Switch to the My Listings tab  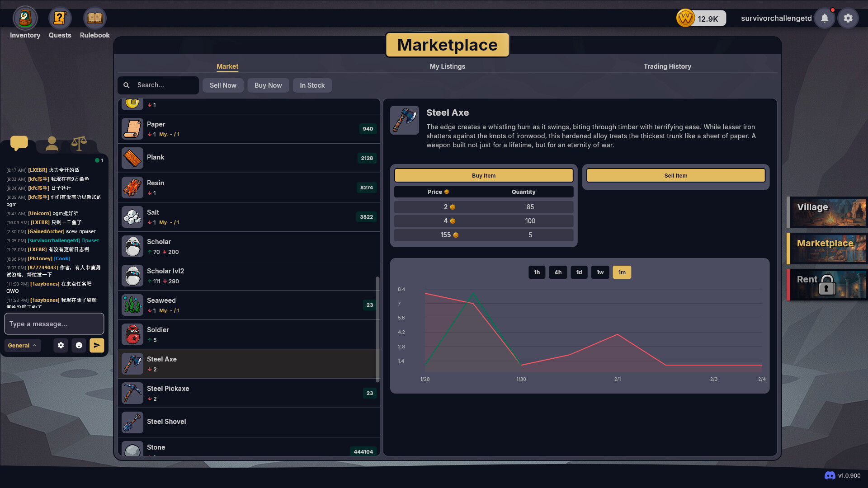click(x=447, y=66)
